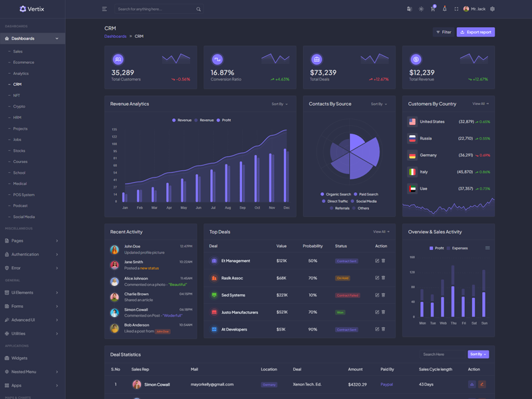Open Deal Statistics Sort By dropdown
The height and width of the screenshot is (399, 532).
click(478, 354)
